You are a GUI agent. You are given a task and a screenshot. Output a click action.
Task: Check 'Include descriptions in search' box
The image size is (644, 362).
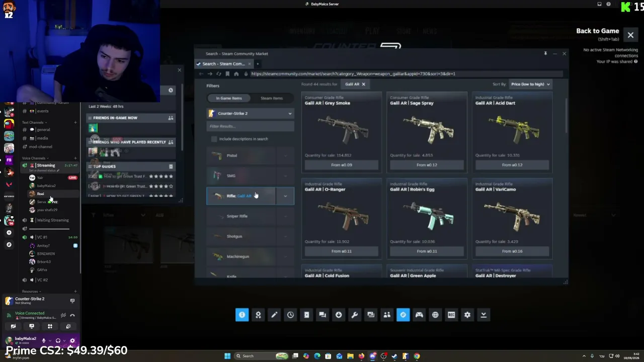tap(214, 139)
